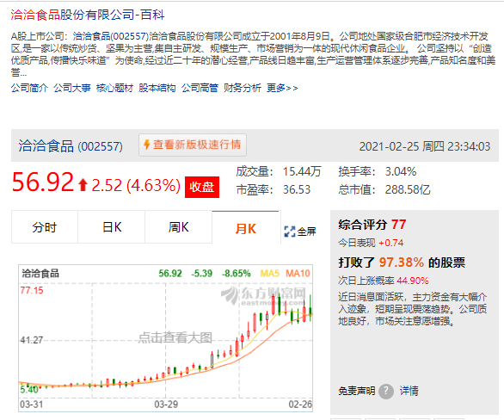Screen dimensions: 504x420
Task: Expand more with 更多>> link
Action: point(282,88)
